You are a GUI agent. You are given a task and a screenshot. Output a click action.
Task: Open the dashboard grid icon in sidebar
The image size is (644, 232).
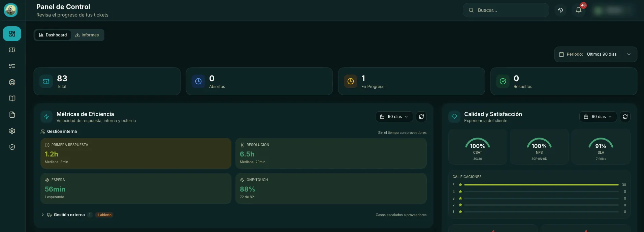click(12, 34)
